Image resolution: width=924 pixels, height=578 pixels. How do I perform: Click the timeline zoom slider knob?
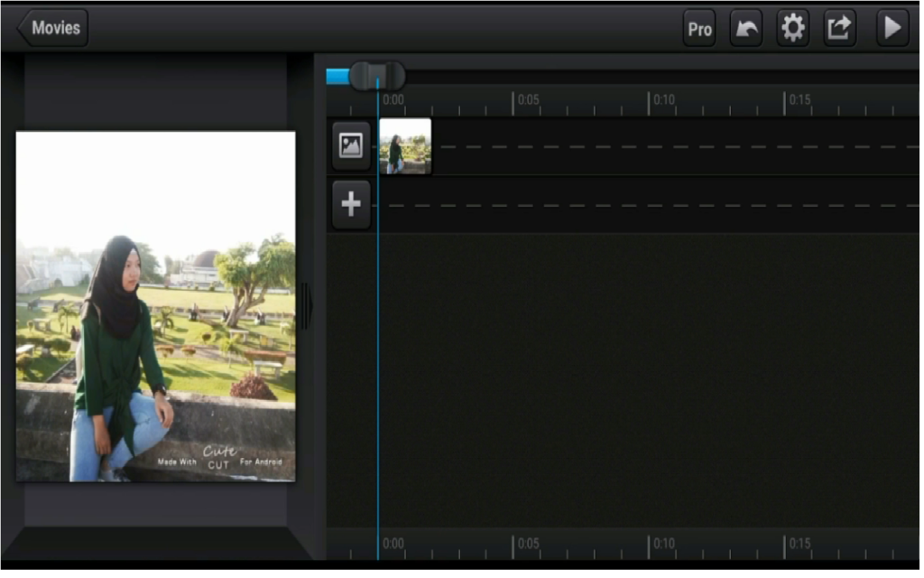(x=378, y=77)
